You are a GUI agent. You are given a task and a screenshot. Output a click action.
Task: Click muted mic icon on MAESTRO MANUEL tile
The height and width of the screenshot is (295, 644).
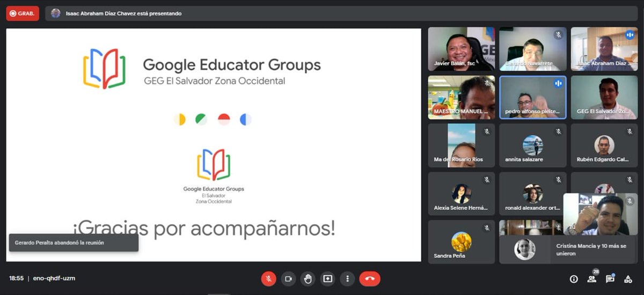487,83
